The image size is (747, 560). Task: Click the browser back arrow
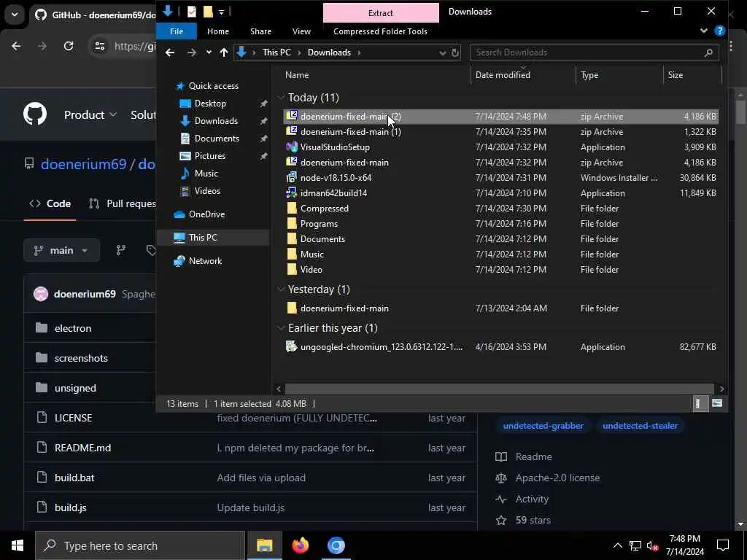[16, 46]
